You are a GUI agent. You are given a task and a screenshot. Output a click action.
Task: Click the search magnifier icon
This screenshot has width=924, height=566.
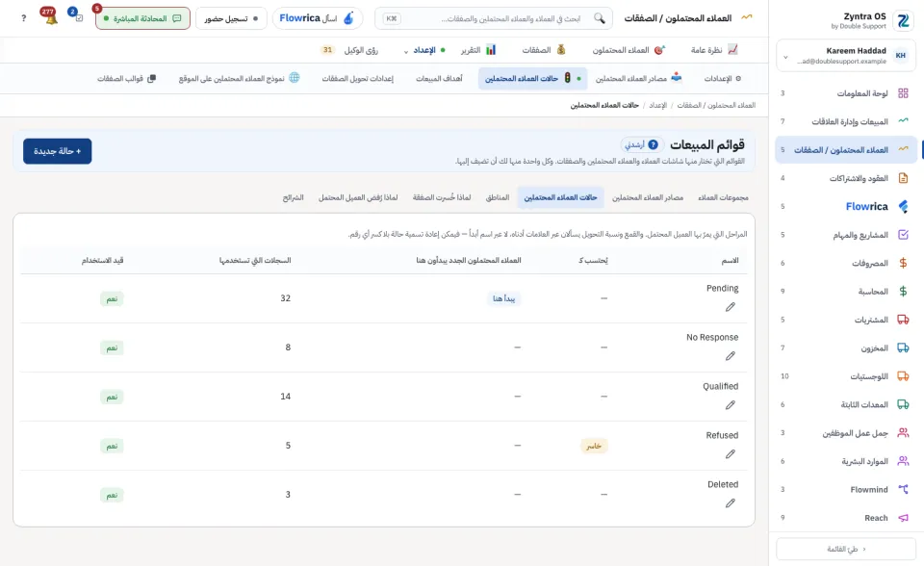tap(600, 18)
